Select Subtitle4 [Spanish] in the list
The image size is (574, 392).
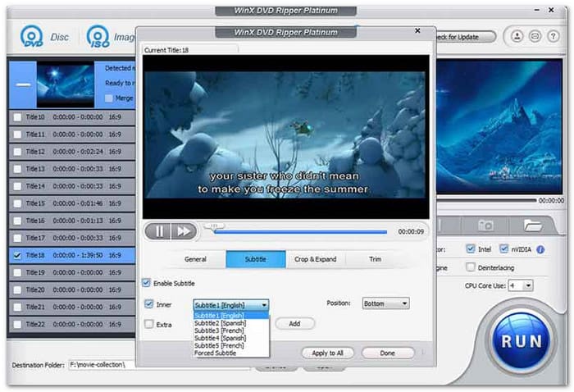click(x=231, y=338)
